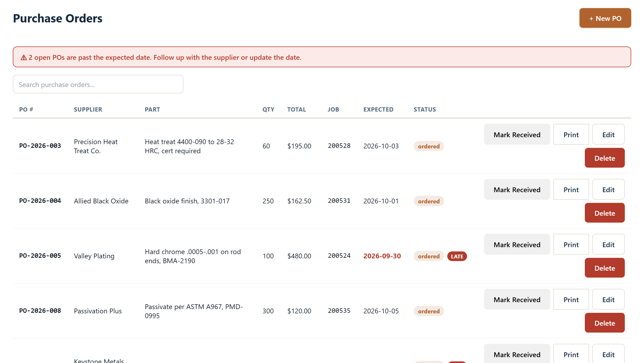This screenshot has width=644, height=363.
Task: Click supplier Precision Heat Treat Co.
Action: pyautogui.click(x=96, y=146)
